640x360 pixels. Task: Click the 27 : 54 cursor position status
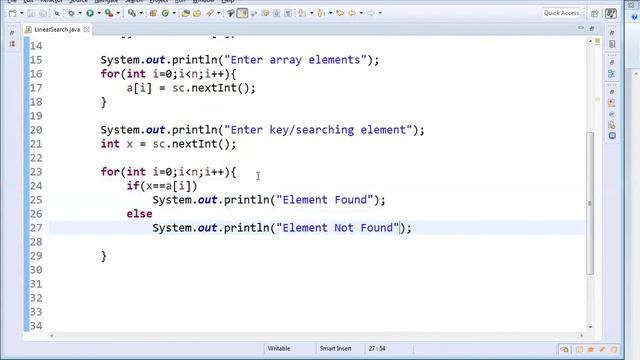coord(377,349)
